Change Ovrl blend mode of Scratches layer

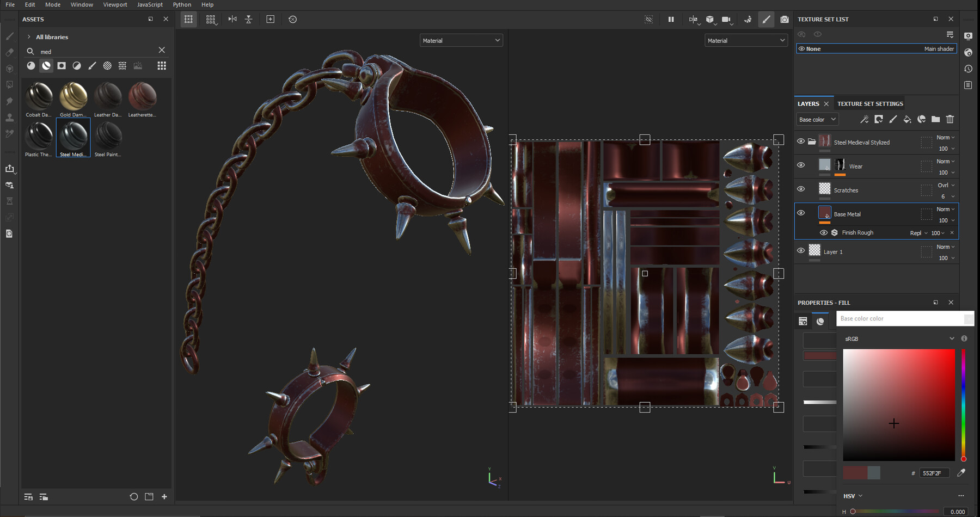click(946, 186)
